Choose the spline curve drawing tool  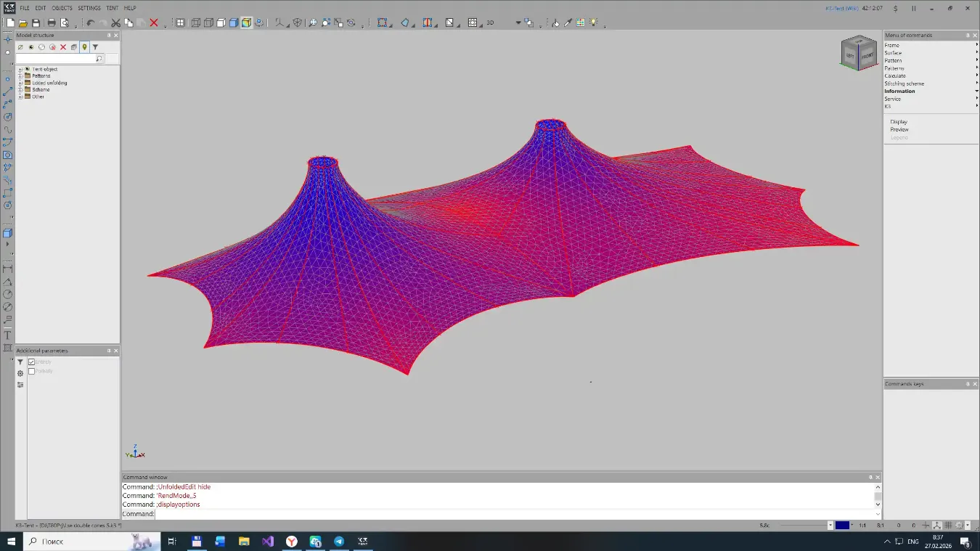click(x=8, y=130)
